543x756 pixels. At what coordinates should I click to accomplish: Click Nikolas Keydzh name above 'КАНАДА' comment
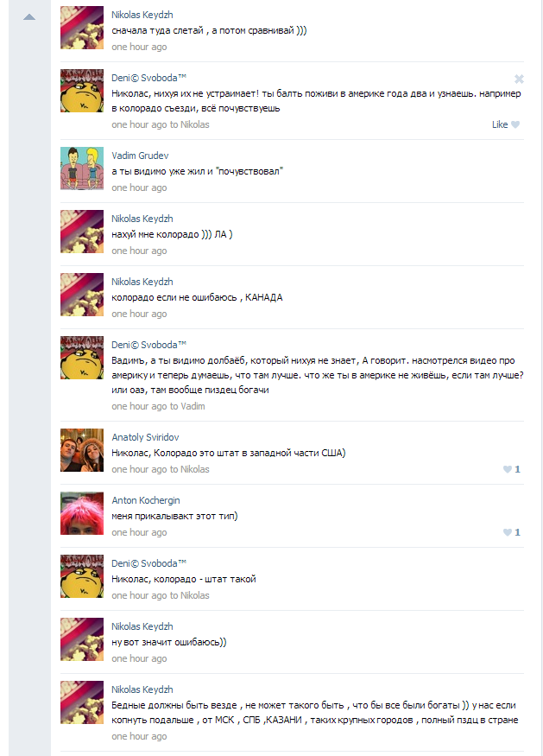point(142,282)
